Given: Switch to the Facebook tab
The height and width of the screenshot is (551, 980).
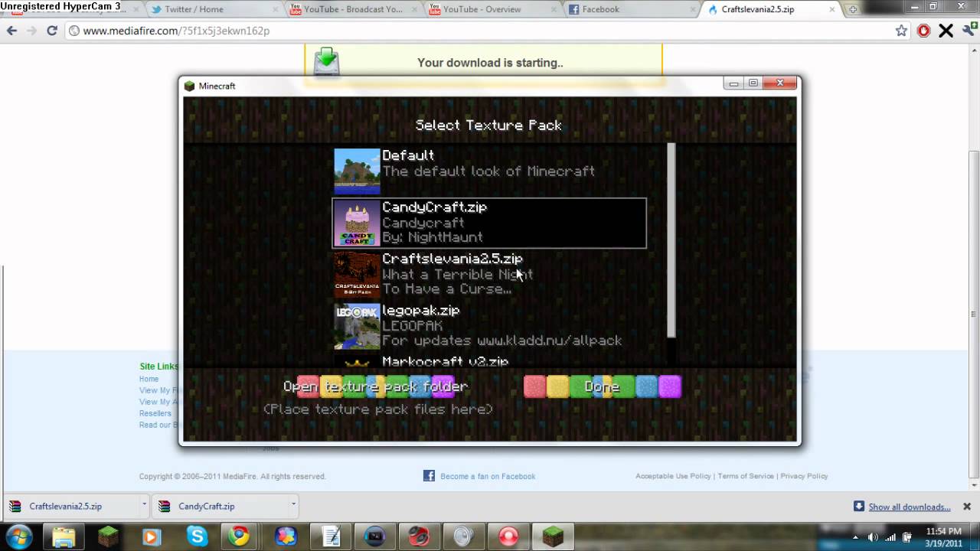Looking at the screenshot, I should click(630, 9).
